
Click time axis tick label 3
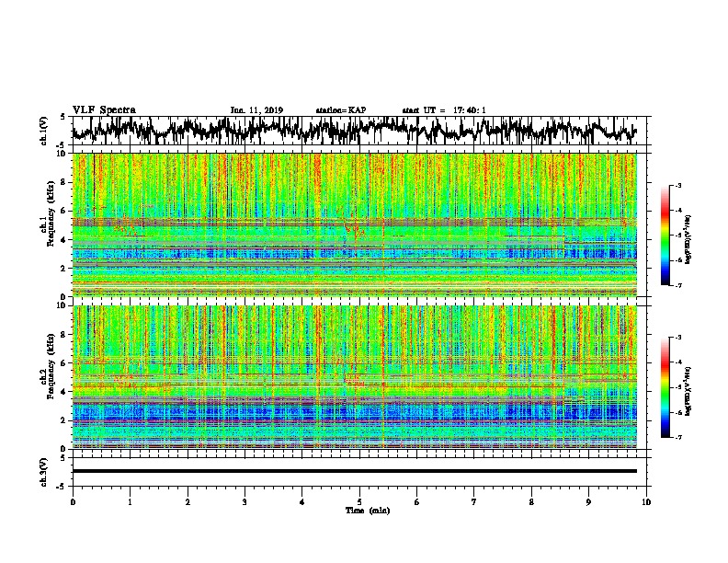(x=245, y=502)
